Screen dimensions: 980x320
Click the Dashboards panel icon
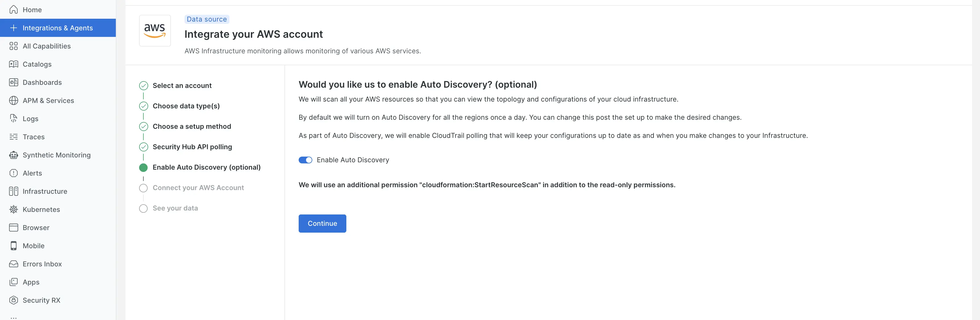pyautogui.click(x=14, y=83)
